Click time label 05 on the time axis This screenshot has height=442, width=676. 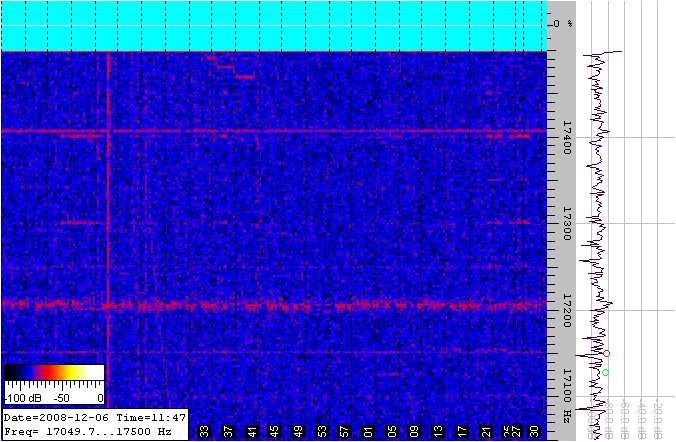tap(391, 431)
